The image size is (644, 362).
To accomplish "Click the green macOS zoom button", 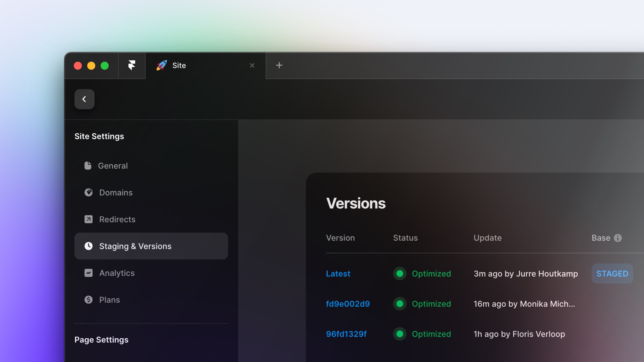I will pyautogui.click(x=104, y=66).
